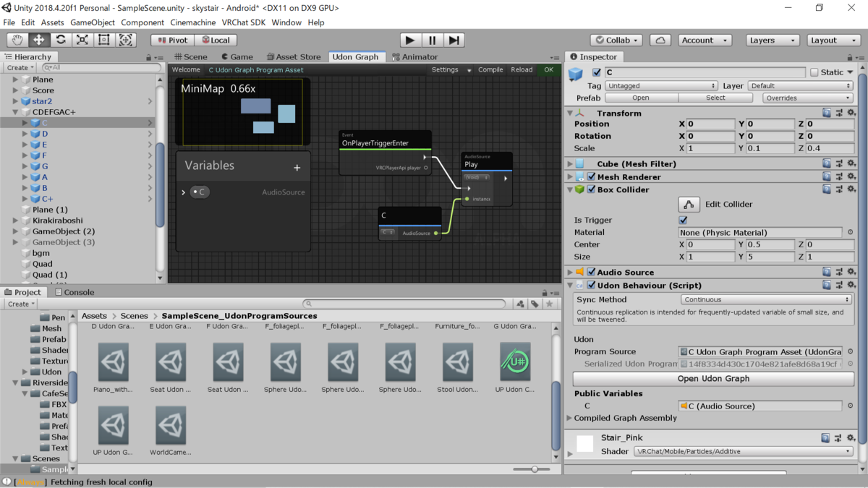Click prefab Open button
868x488 pixels.
pos(641,98)
